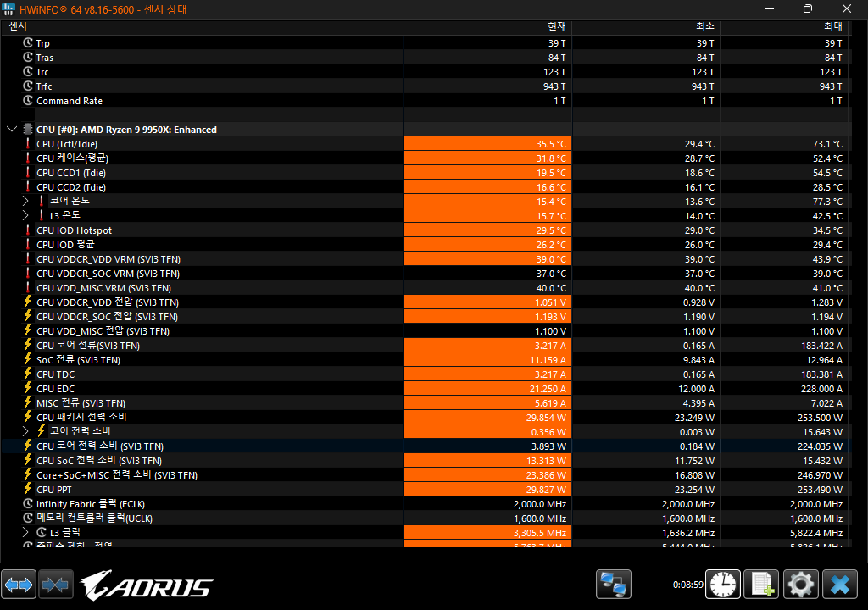Click the 최소 column header
868x610 pixels.
pos(646,26)
